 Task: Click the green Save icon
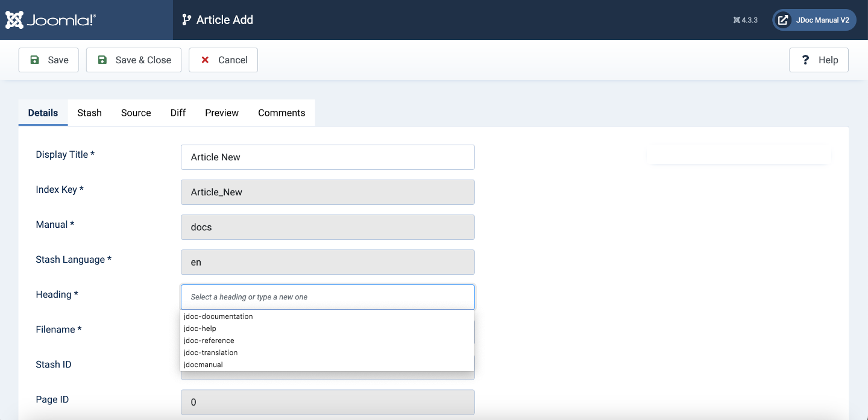pos(34,60)
